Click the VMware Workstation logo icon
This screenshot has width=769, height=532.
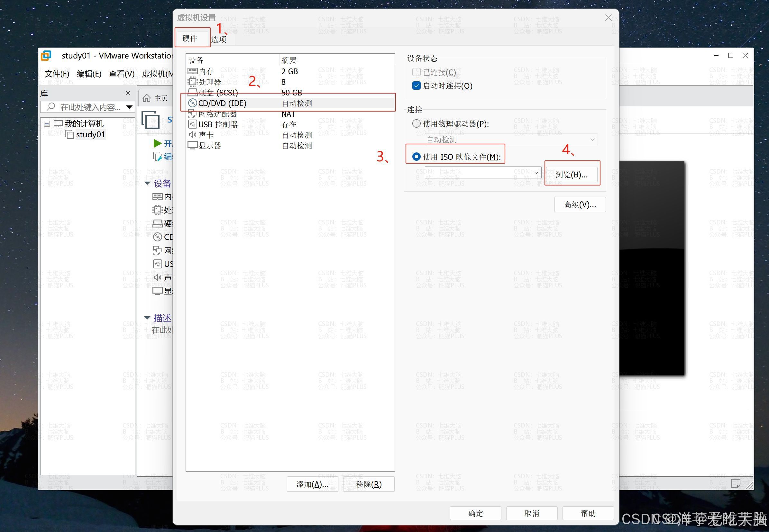click(46, 55)
